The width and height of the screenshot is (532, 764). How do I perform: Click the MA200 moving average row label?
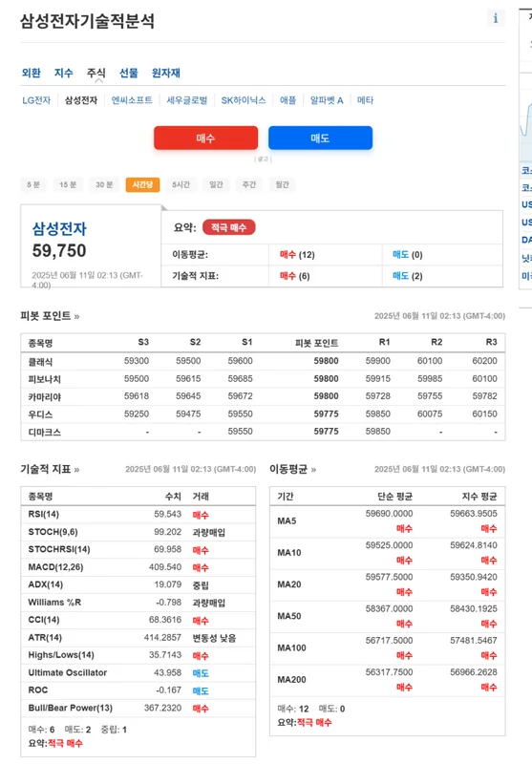292,679
